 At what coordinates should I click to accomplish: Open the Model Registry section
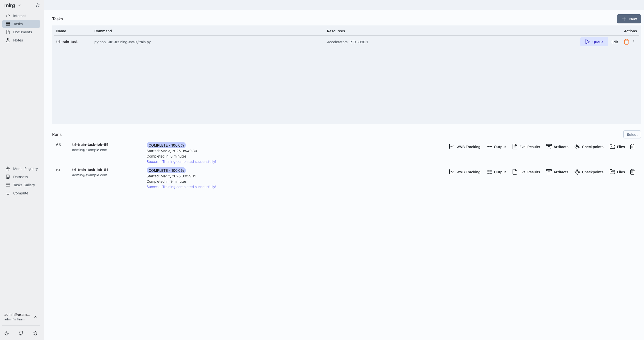[25, 168]
